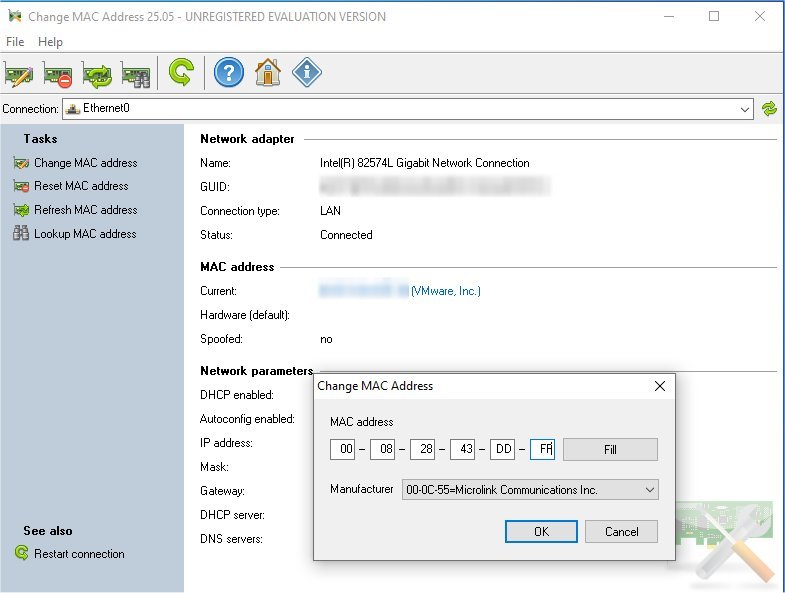Click the Spoofed value no
This screenshot has height=593, width=785.
pyautogui.click(x=326, y=340)
